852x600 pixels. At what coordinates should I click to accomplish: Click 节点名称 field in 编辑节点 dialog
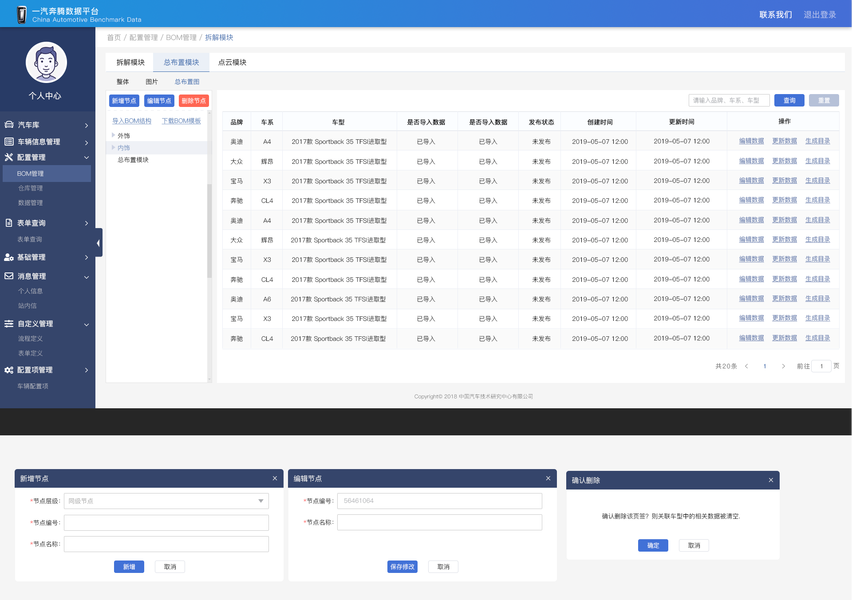[x=440, y=522]
